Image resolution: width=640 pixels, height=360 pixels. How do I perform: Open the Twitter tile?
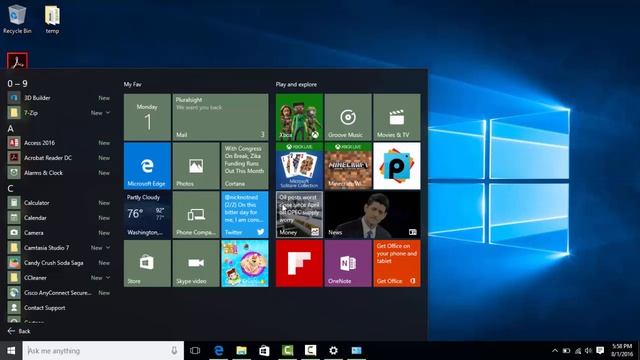pyautogui.click(x=245, y=215)
